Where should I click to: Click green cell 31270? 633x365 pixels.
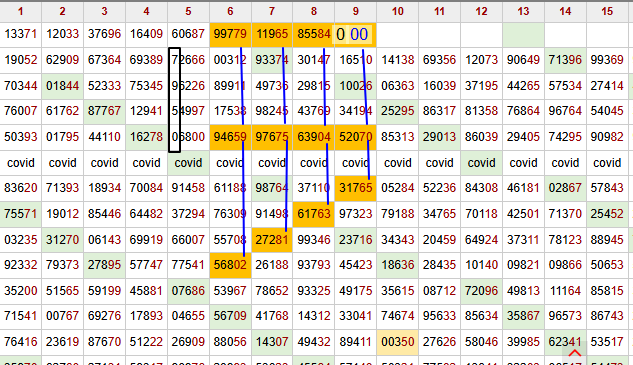tap(62, 240)
